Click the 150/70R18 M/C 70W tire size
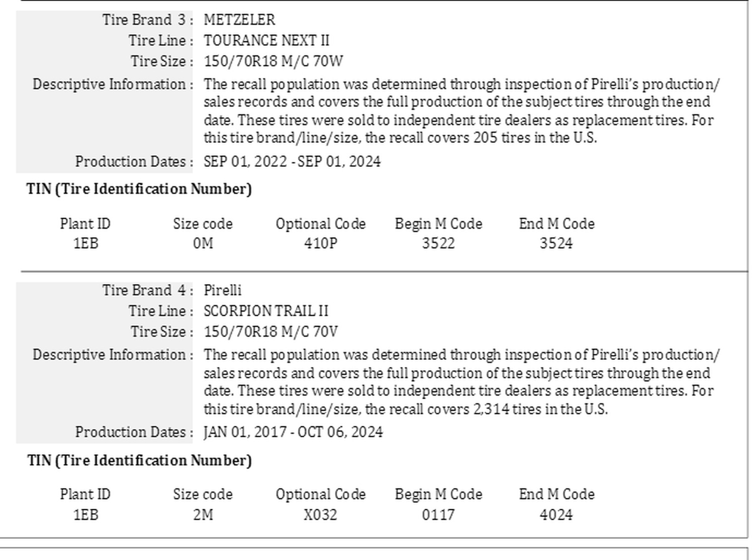Image resolution: width=754 pixels, height=560 pixels. [273, 61]
